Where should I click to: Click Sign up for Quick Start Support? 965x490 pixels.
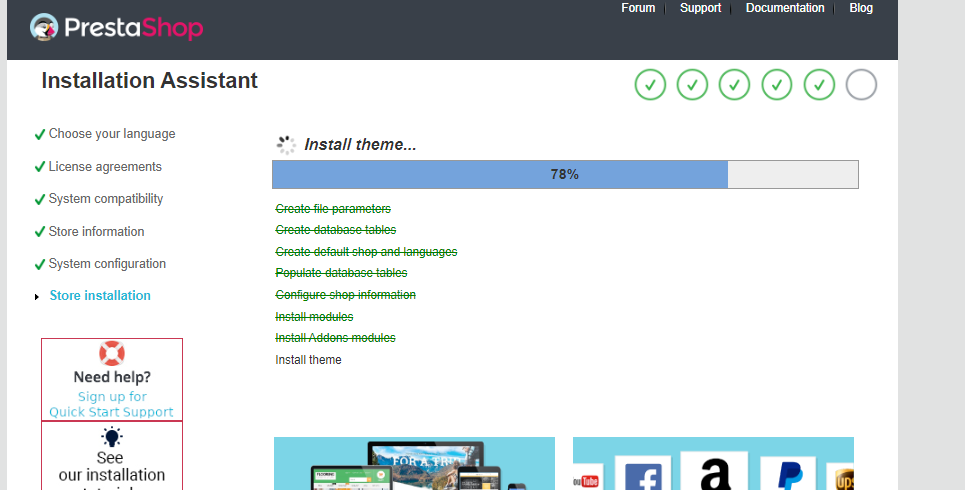pos(112,404)
